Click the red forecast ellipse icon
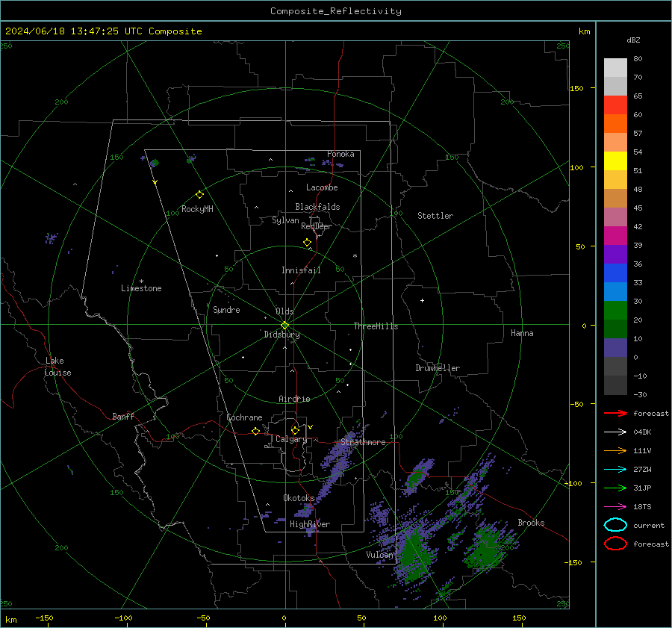Viewport: 672px width, 628px height. (615, 544)
